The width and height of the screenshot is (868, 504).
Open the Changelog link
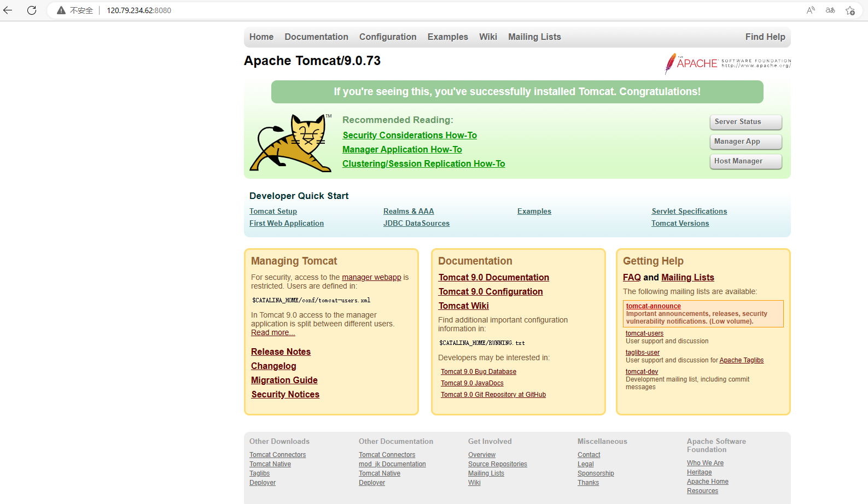[273, 366]
